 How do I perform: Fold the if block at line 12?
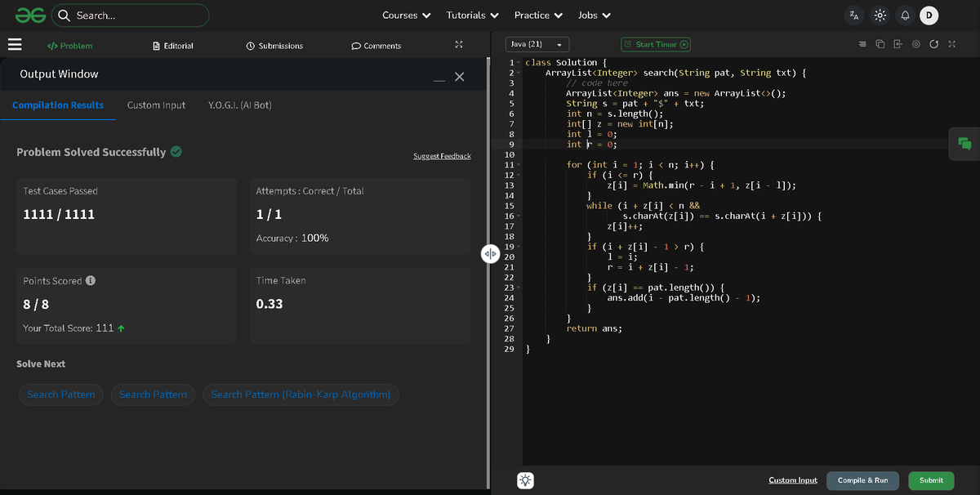tap(518, 175)
